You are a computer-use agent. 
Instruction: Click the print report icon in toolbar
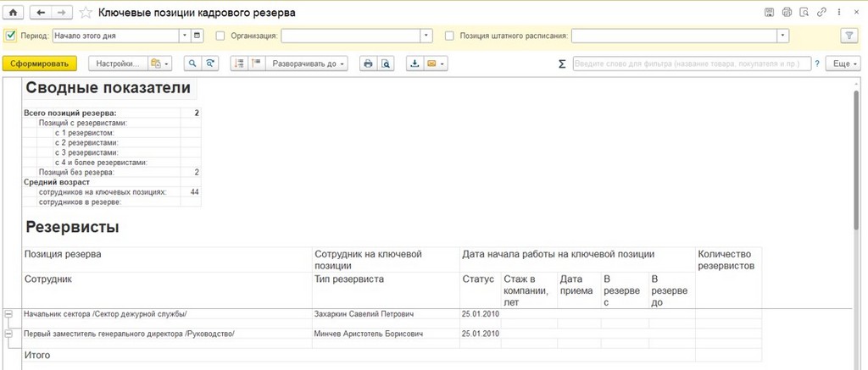click(x=367, y=64)
